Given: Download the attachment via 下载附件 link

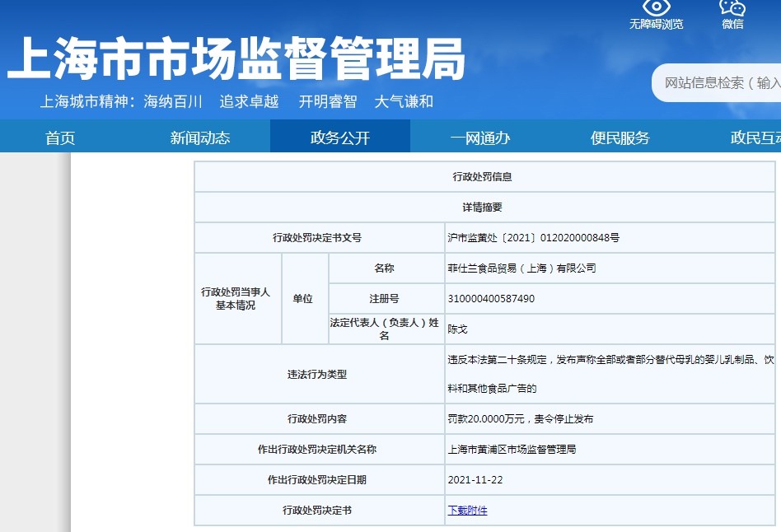Looking at the screenshot, I should click(467, 511).
